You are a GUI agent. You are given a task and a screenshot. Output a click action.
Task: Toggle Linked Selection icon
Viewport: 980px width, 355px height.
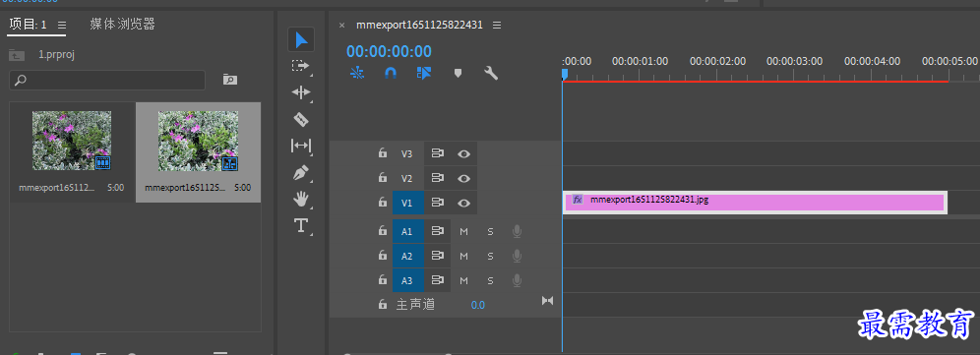point(424,73)
